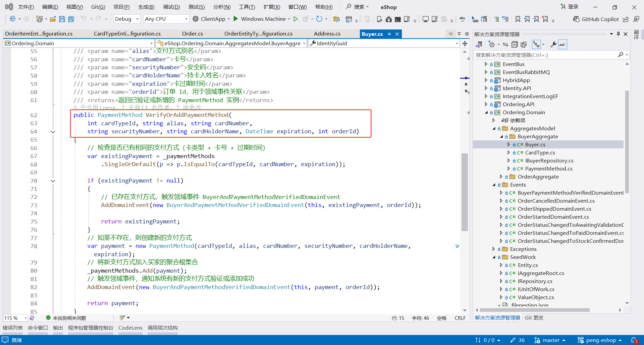
Task: Click sync with active document icon
Action: point(505,44)
